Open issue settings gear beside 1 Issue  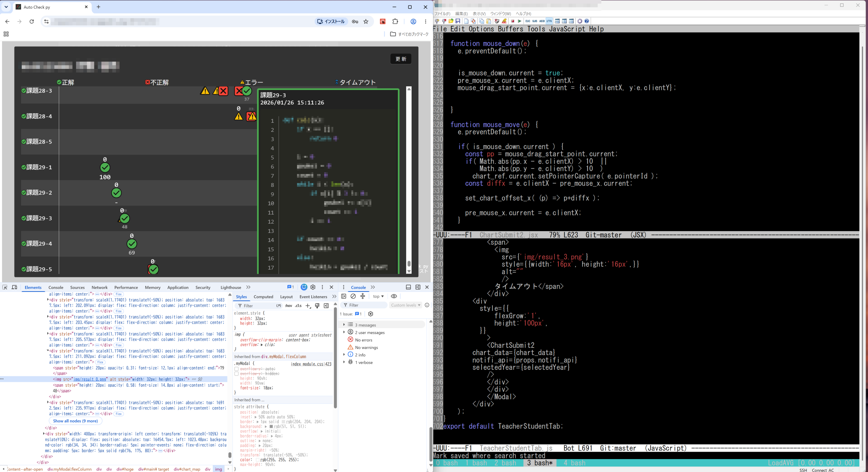point(371,314)
